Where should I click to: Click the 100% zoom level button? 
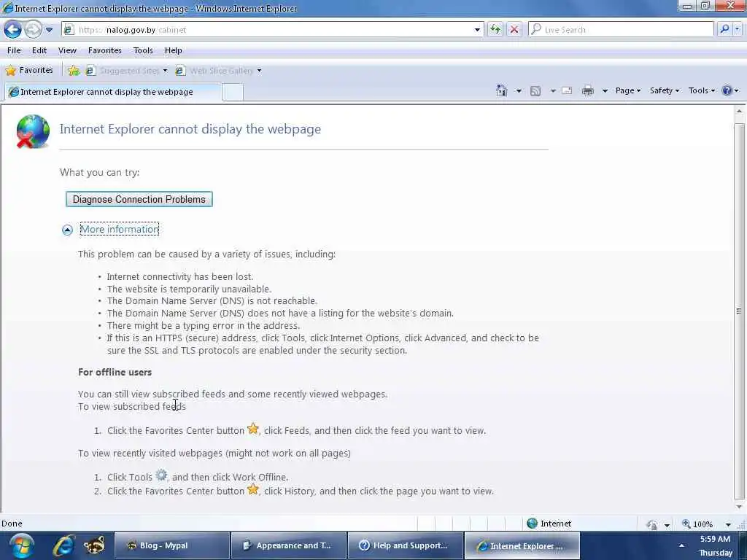pos(697,524)
